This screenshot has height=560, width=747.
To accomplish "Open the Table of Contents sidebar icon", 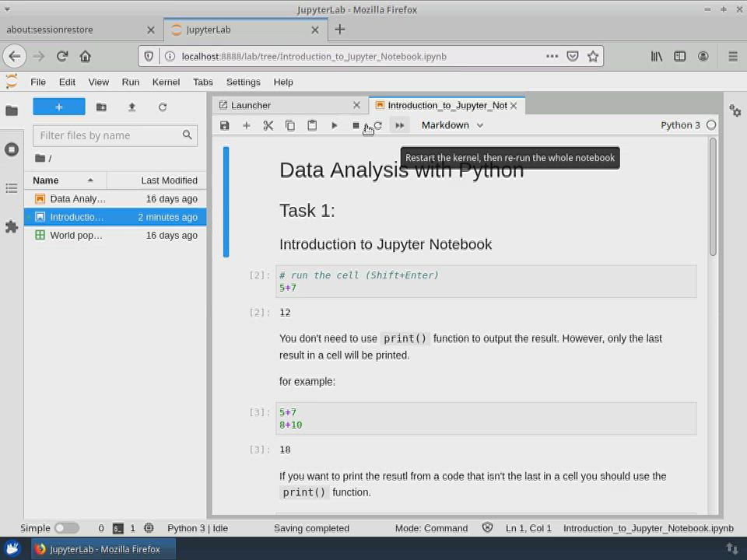I will [x=12, y=188].
